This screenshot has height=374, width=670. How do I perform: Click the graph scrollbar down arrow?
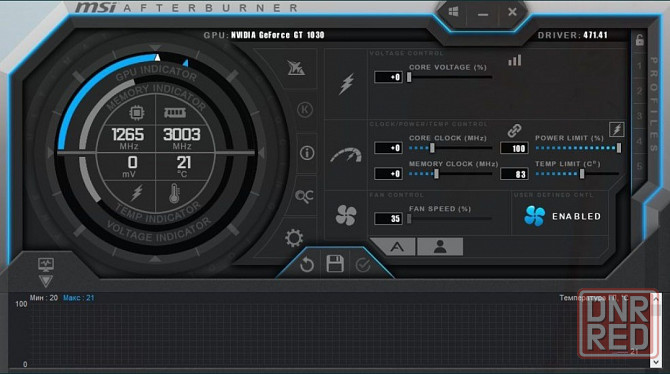[656, 362]
